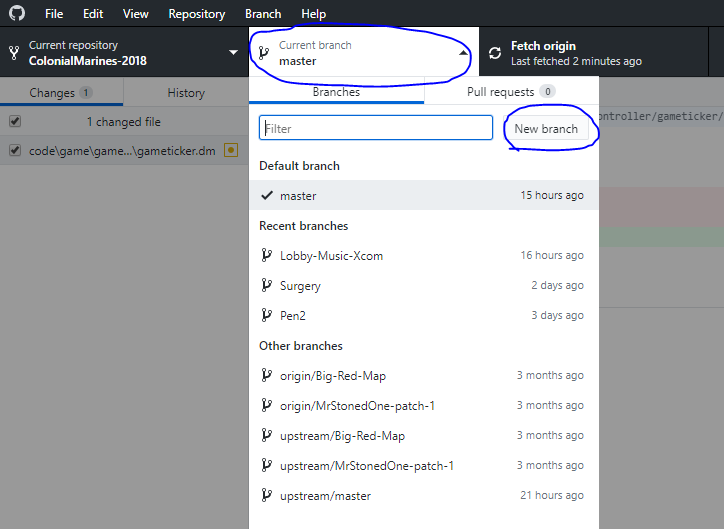Click the pull requests count badge '0'
The image size is (724, 529).
coord(548,91)
